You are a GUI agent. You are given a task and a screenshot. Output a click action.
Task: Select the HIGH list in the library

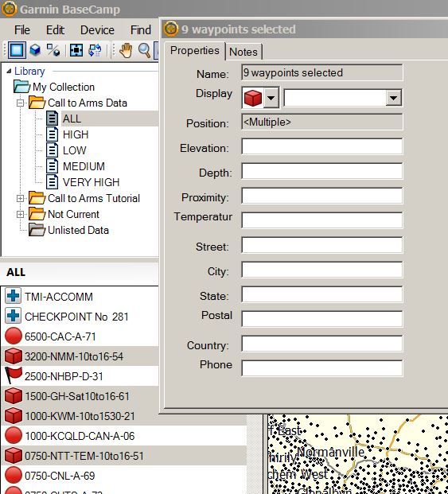pos(76,134)
